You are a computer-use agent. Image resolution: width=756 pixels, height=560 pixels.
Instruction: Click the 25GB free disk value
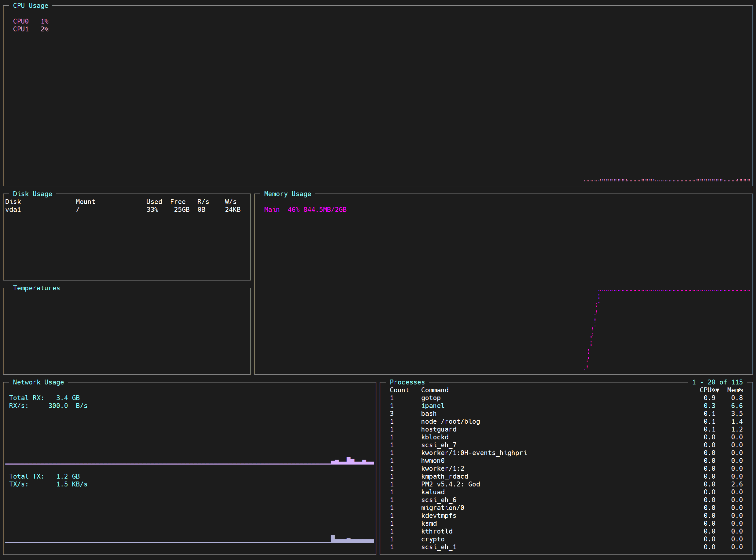point(182,210)
